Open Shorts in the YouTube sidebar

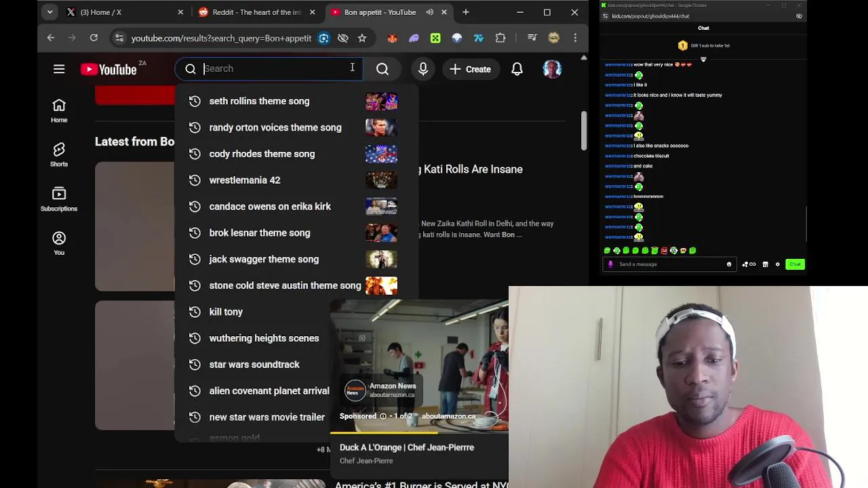pyautogui.click(x=59, y=155)
